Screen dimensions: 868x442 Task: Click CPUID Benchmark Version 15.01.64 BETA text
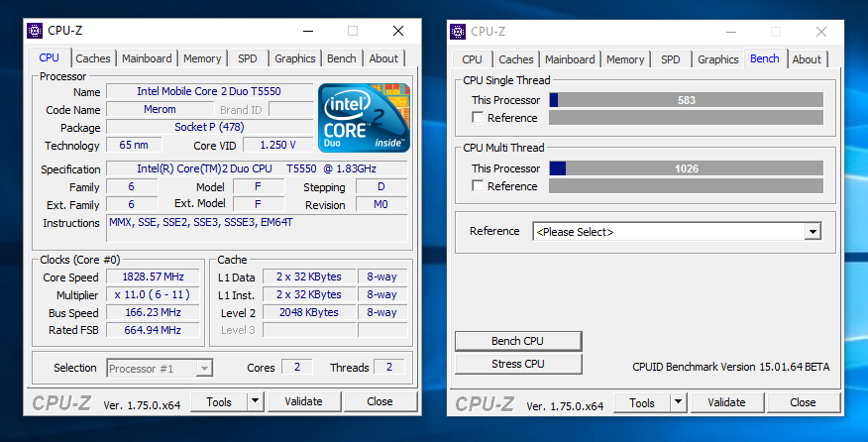point(730,367)
